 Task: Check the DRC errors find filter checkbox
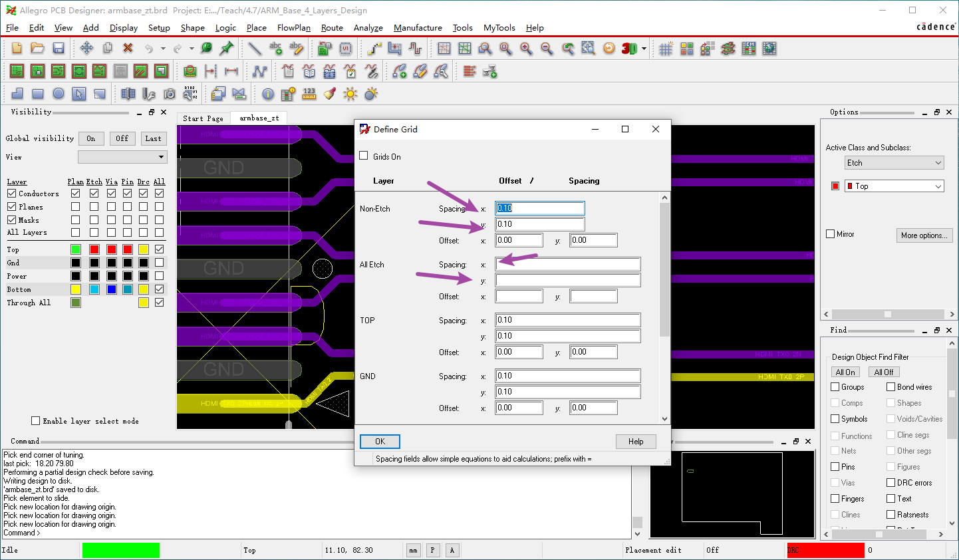[x=891, y=483]
